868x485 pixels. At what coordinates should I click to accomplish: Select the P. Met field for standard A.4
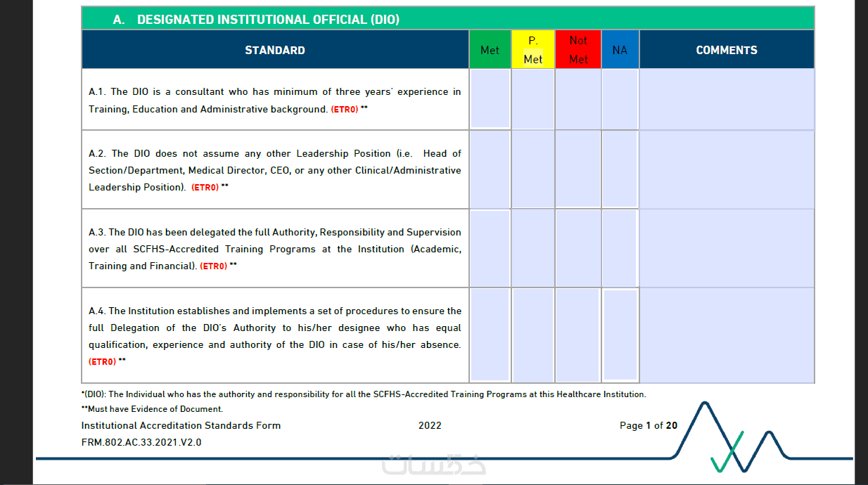click(x=532, y=335)
